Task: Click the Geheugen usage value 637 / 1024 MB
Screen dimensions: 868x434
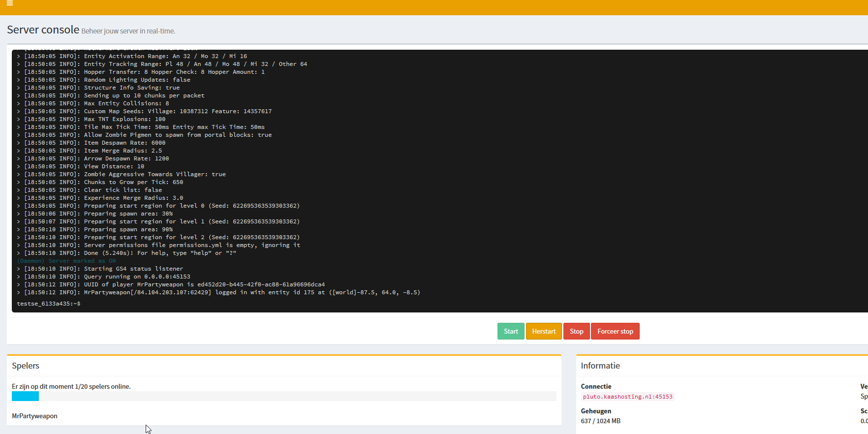Action: (600, 421)
